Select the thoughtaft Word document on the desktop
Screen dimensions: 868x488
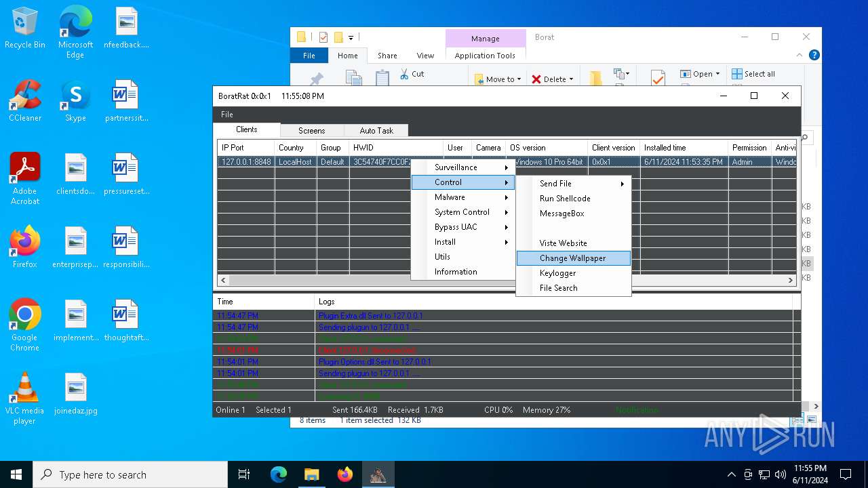(126, 321)
